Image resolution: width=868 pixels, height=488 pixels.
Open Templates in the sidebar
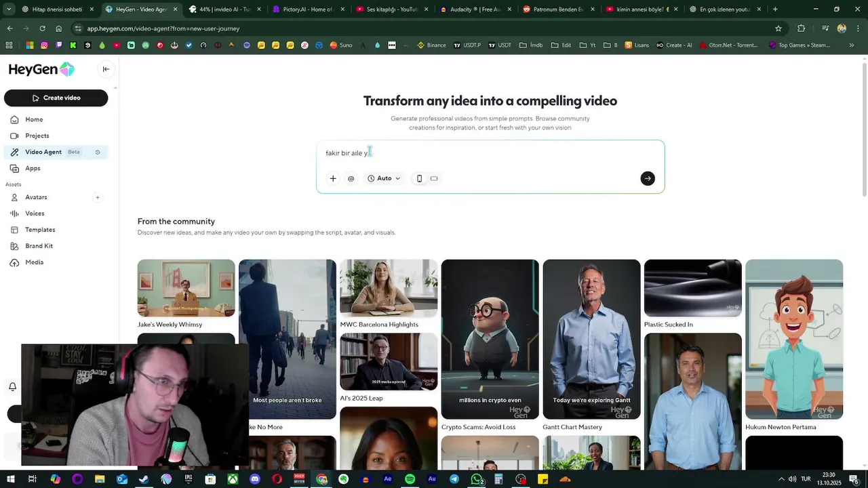coord(40,230)
